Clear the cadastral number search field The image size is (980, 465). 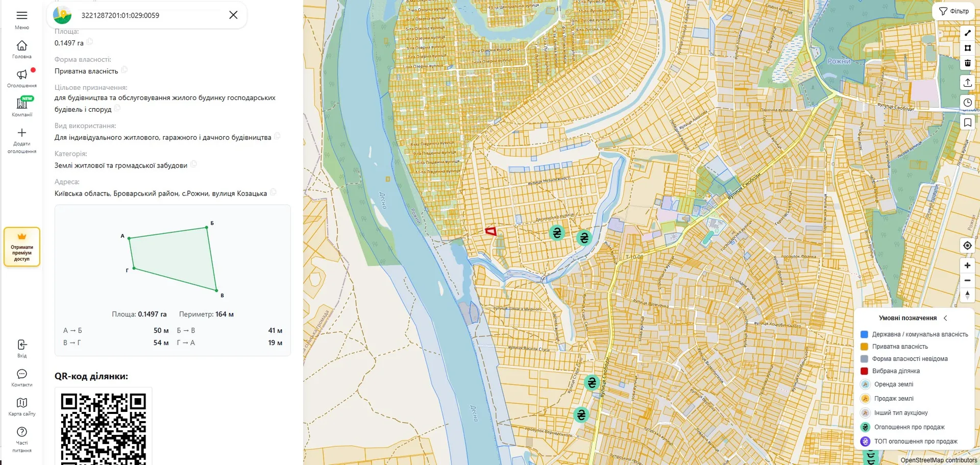tap(233, 15)
